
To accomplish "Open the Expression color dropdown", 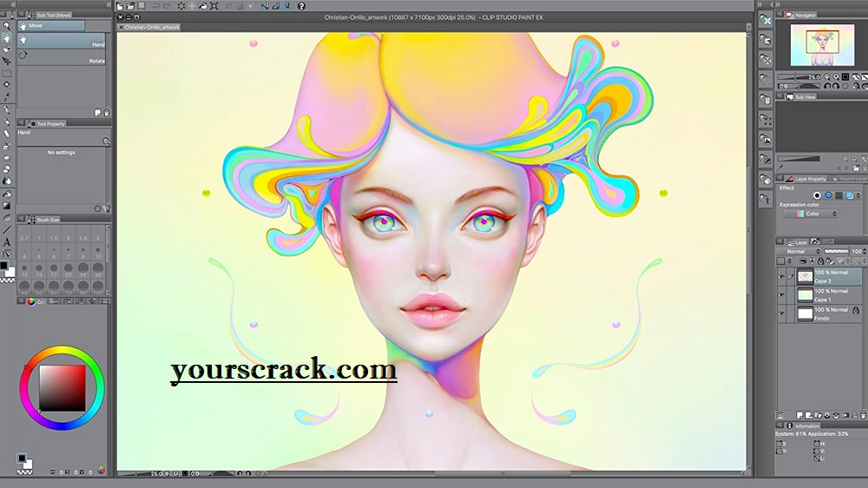I will pyautogui.click(x=810, y=214).
